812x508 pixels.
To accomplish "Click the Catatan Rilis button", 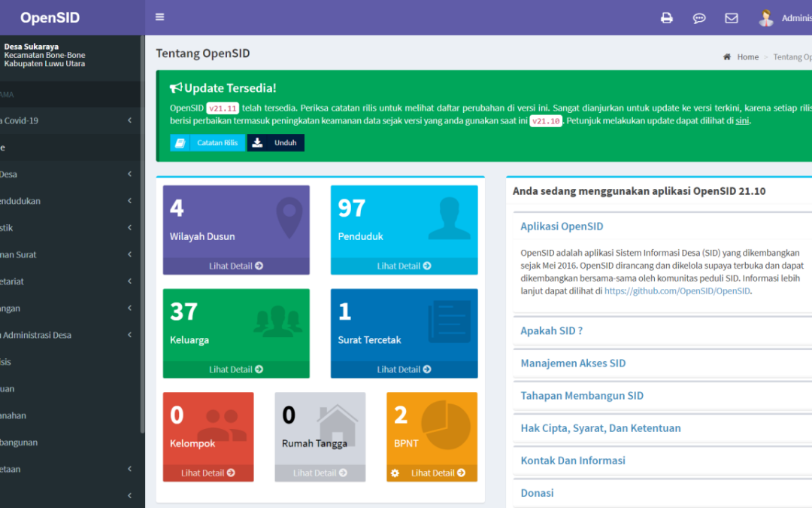I will click(208, 142).
